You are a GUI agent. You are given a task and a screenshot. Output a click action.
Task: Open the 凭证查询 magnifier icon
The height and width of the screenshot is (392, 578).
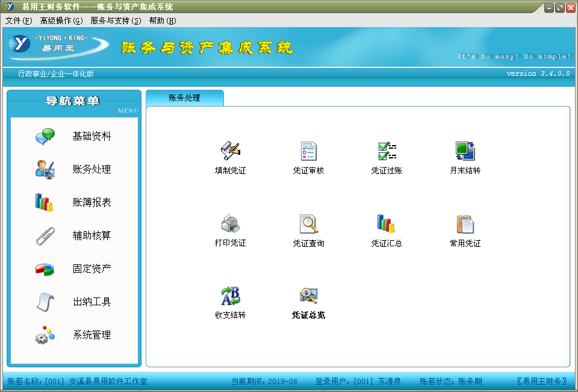[308, 223]
